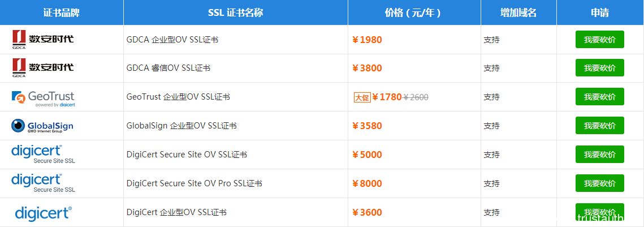Click the GlobalSign eye logo

pos(42,126)
